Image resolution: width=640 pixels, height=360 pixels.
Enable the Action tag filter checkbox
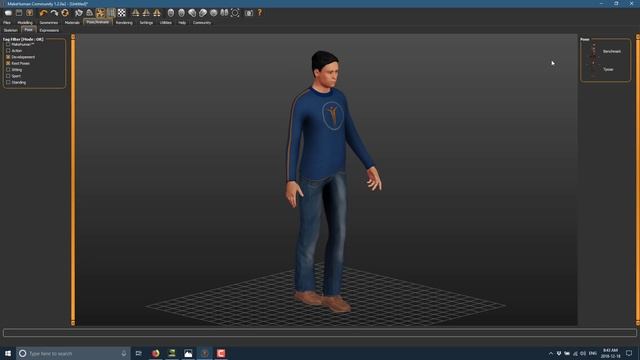pos(8,51)
